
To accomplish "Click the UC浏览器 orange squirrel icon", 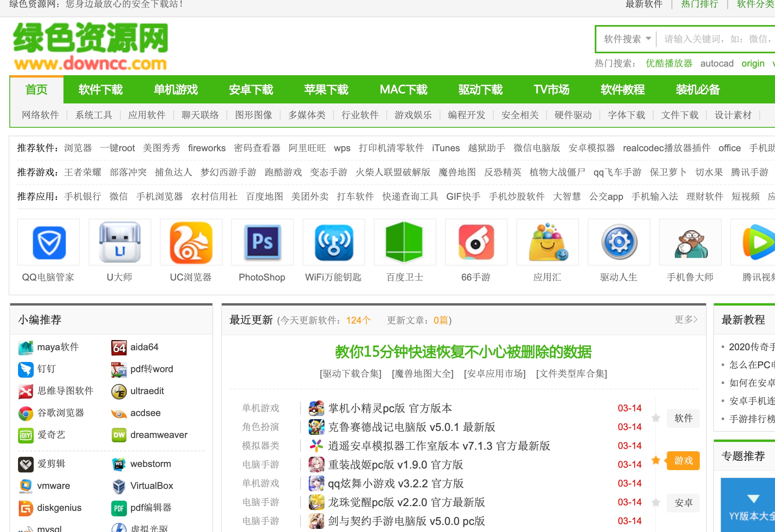I will (x=191, y=242).
